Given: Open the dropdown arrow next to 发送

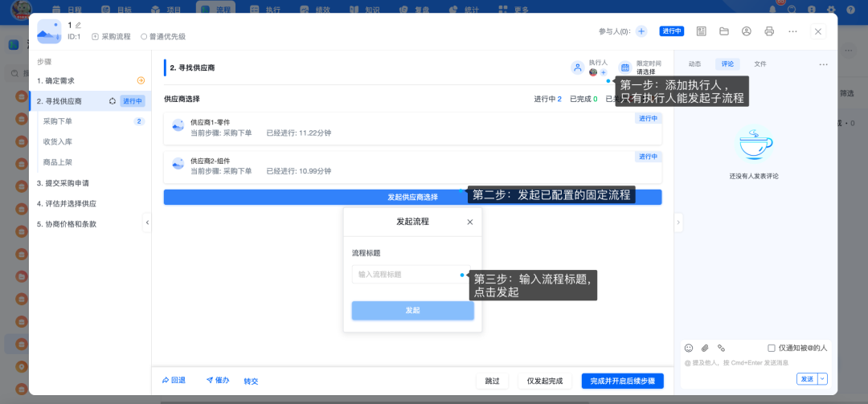Looking at the screenshot, I should [x=823, y=379].
